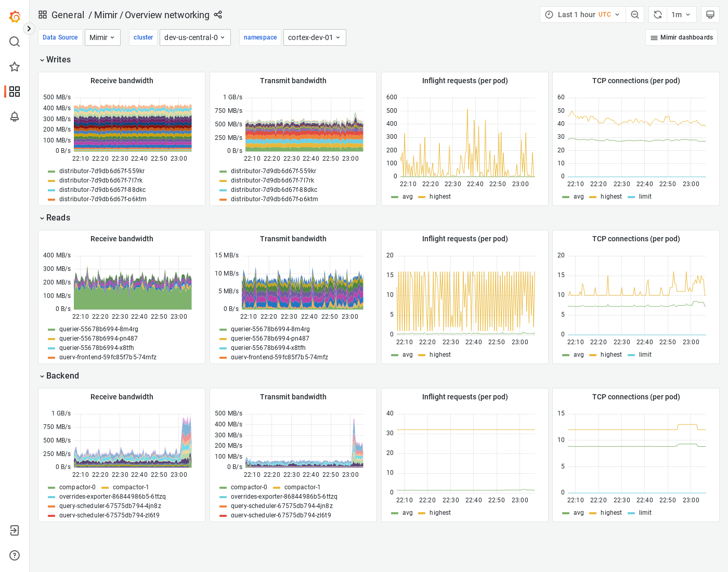
Task: Toggle the compactor-0 series in Transmit bandwidth
Action: 249,487
